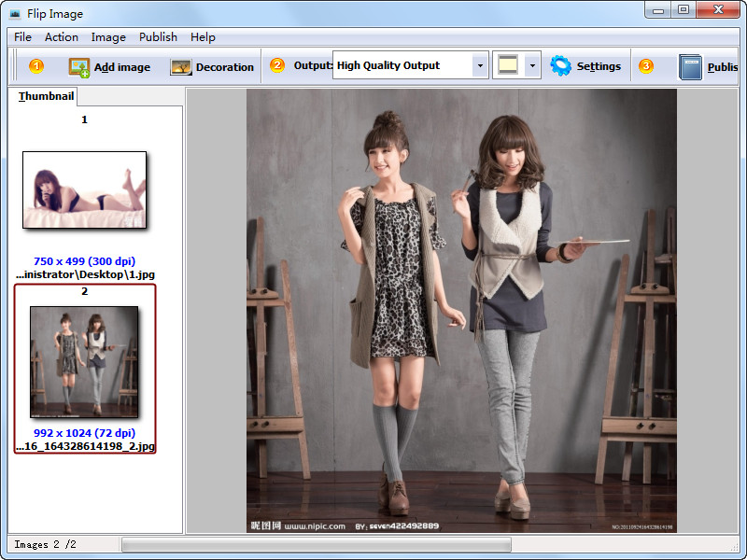
Task: Click the step 1 orange number badge
Action: click(36, 66)
